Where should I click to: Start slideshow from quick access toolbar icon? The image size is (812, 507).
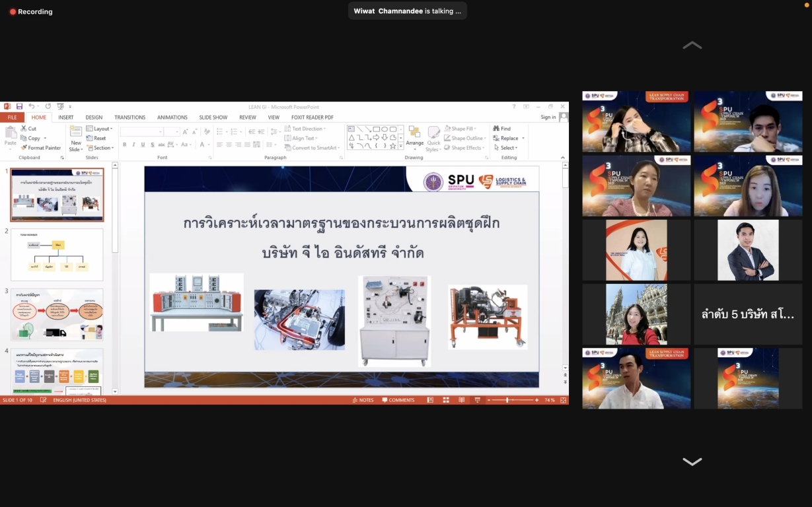point(60,106)
